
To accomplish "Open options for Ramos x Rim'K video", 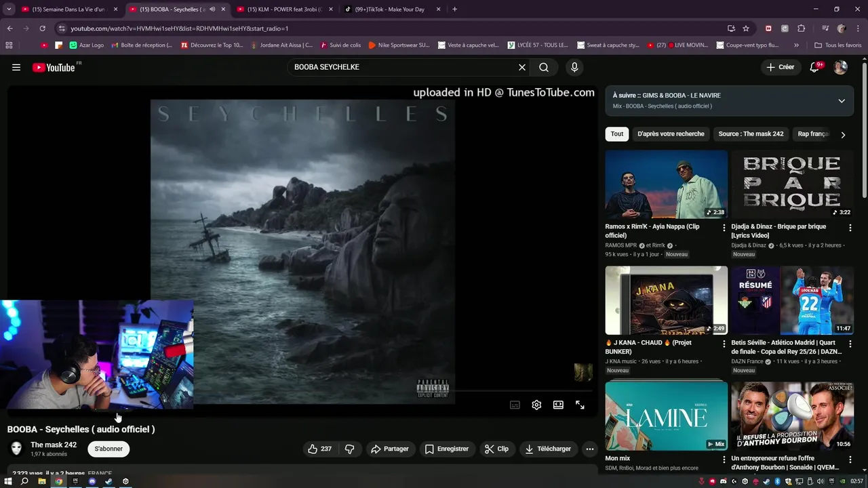I will tap(724, 228).
